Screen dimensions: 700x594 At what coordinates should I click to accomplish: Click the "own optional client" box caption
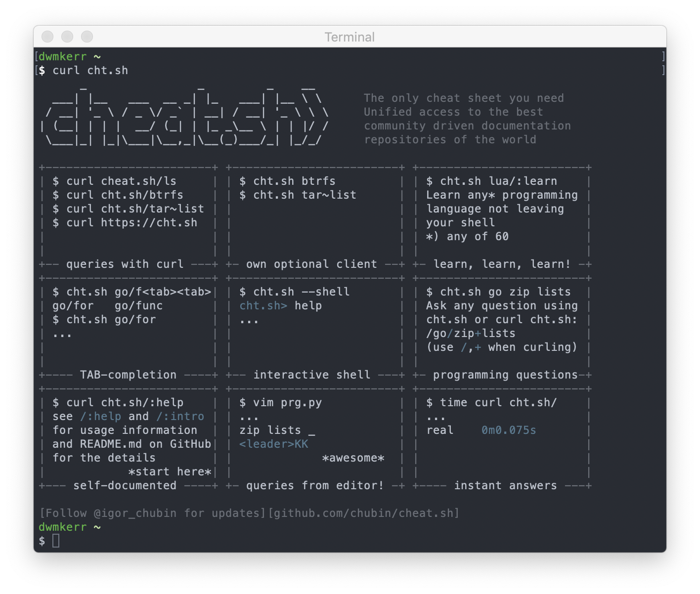[312, 264]
